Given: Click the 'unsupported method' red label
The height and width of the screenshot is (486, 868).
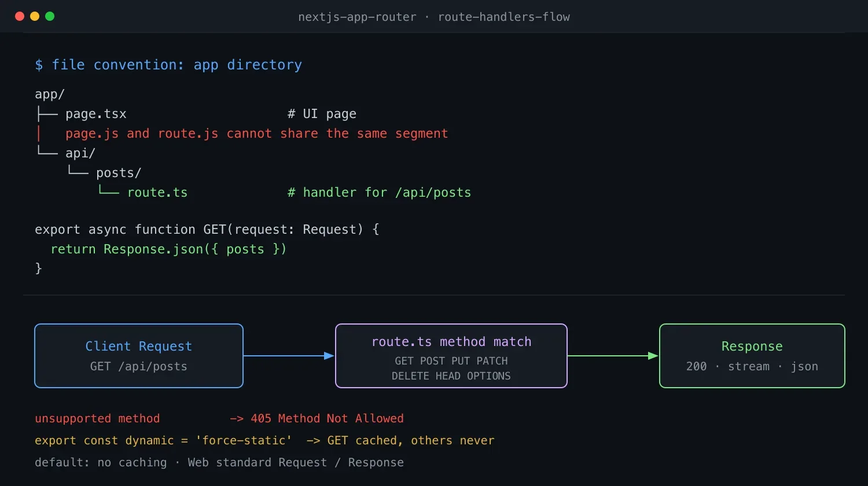Looking at the screenshot, I should coord(97,418).
